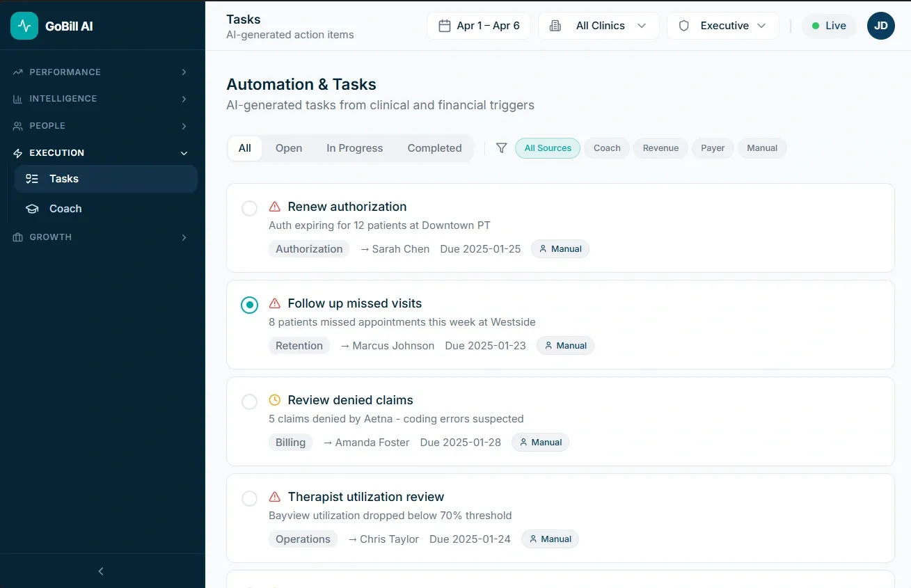This screenshot has width=911, height=588.
Task: Click the Performance trend icon in sidebar
Action: [x=17, y=72]
